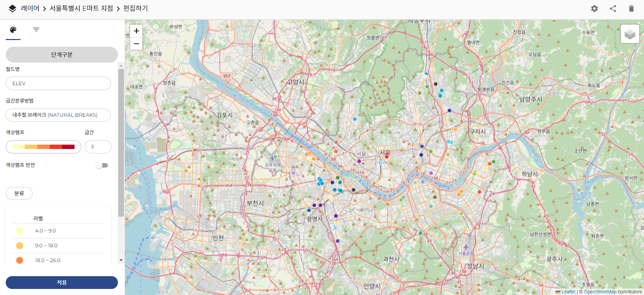Open the settings gear icon
The height and width of the screenshot is (295, 644).
[594, 9]
